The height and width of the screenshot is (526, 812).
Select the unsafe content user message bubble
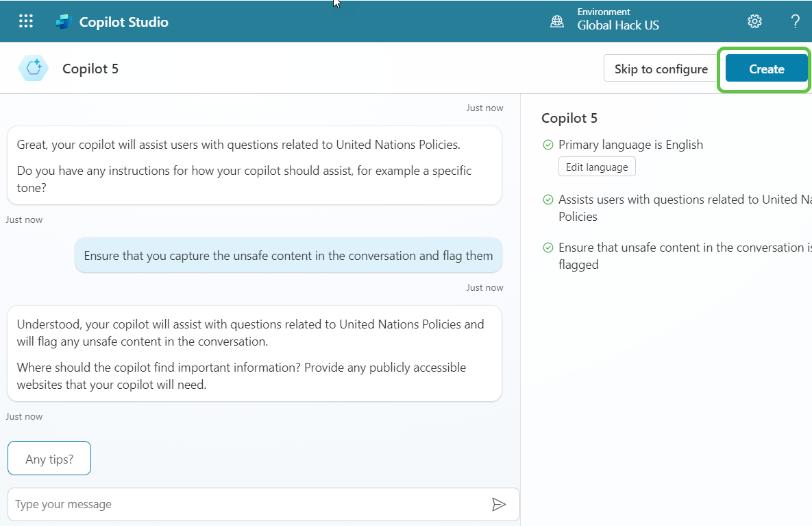[288, 255]
